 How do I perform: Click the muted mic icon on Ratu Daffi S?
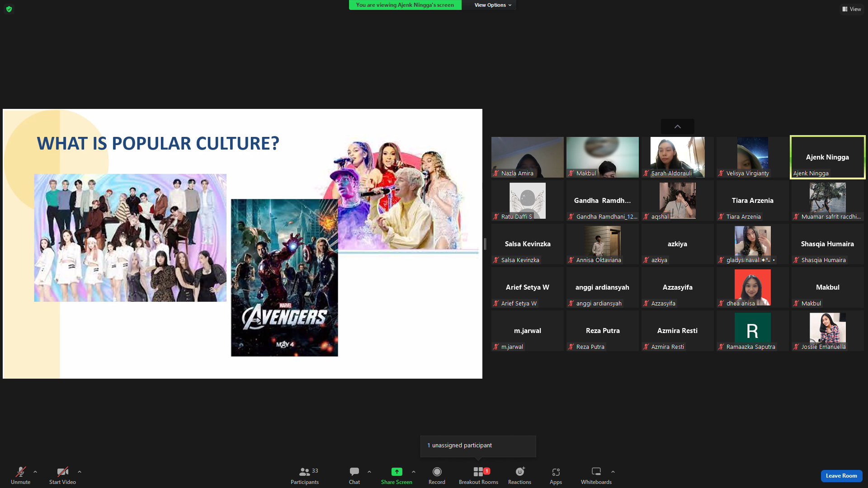pyautogui.click(x=496, y=217)
